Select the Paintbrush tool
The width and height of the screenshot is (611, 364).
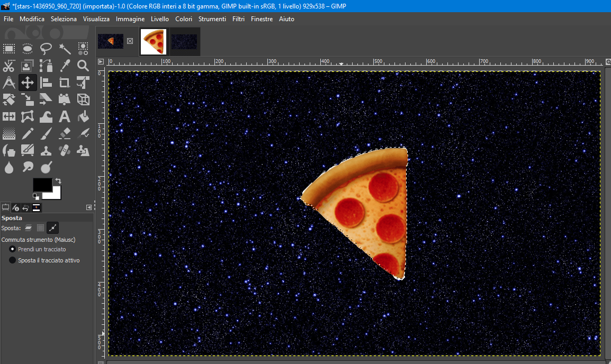(46, 133)
